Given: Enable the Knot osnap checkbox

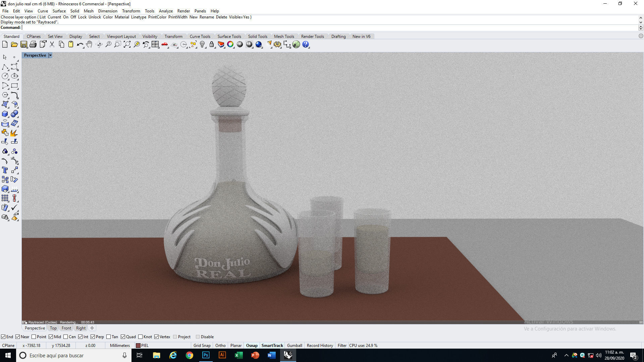Looking at the screenshot, I should pos(140,337).
